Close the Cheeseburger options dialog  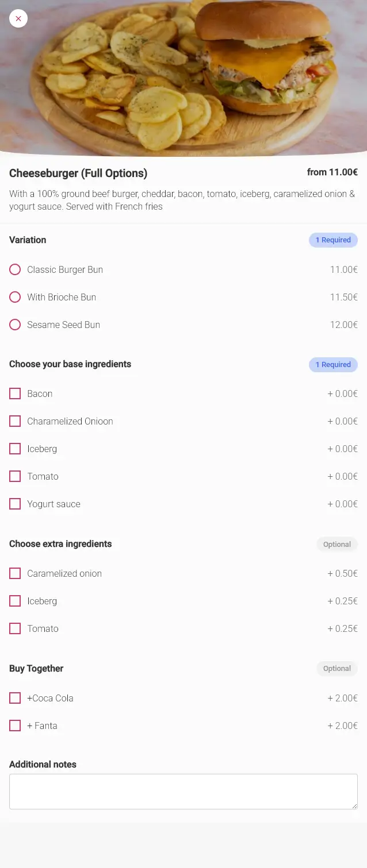(x=18, y=18)
